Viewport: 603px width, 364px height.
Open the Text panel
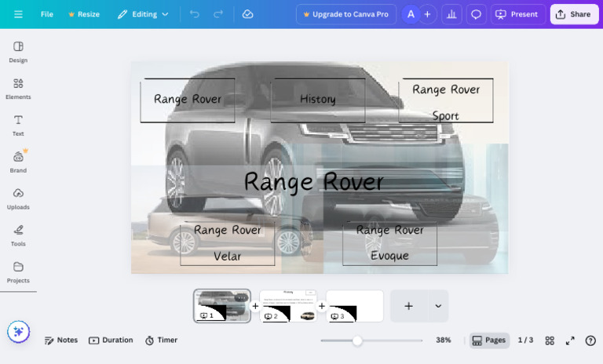pos(18,126)
